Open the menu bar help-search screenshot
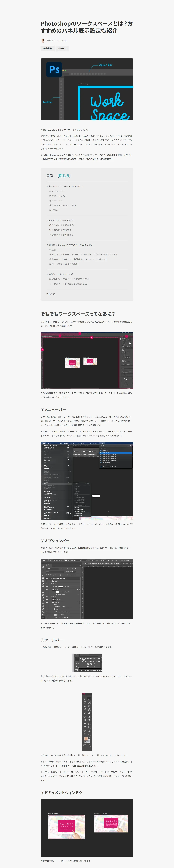 coord(87,481)
